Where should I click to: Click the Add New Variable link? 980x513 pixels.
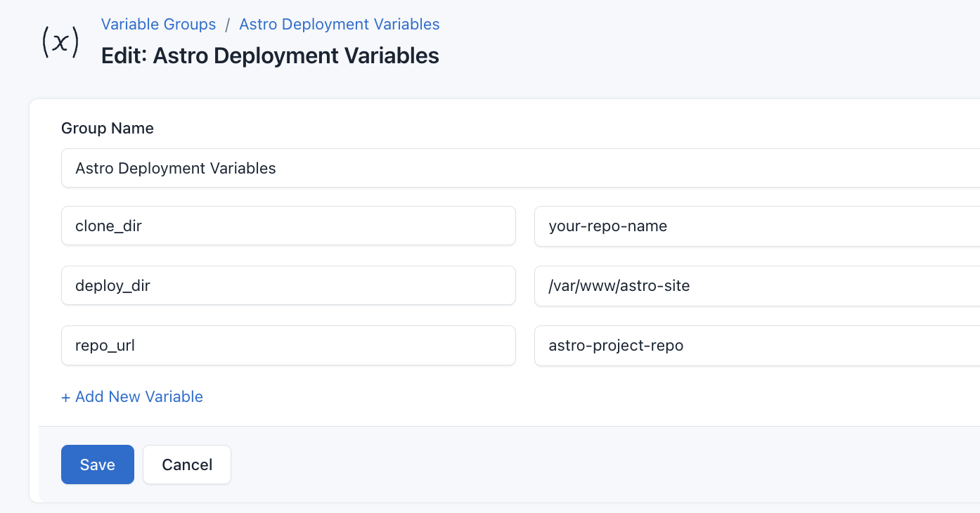point(132,396)
